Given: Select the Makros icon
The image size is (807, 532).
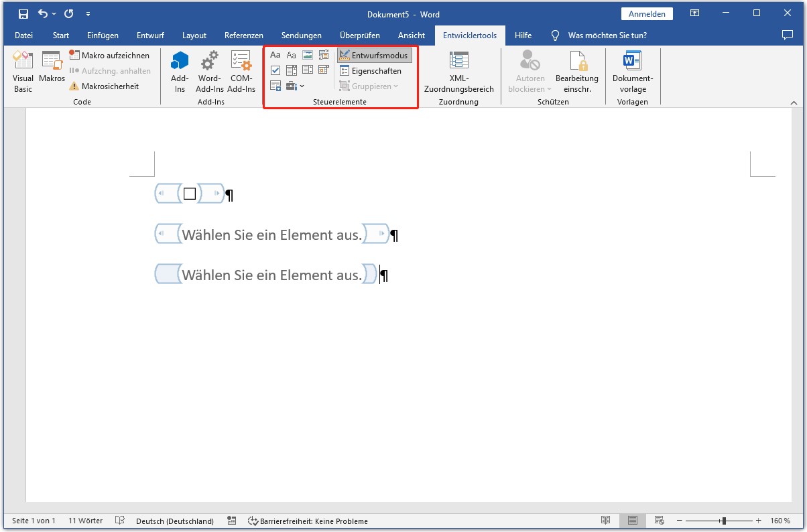Looking at the screenshot, I should point(52,70).
